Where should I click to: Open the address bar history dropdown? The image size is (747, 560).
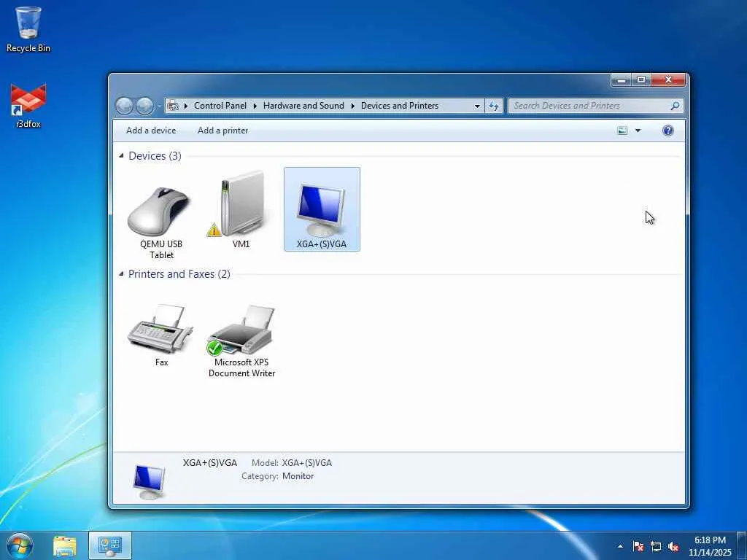pyautogui.click(x=477, y=106)
